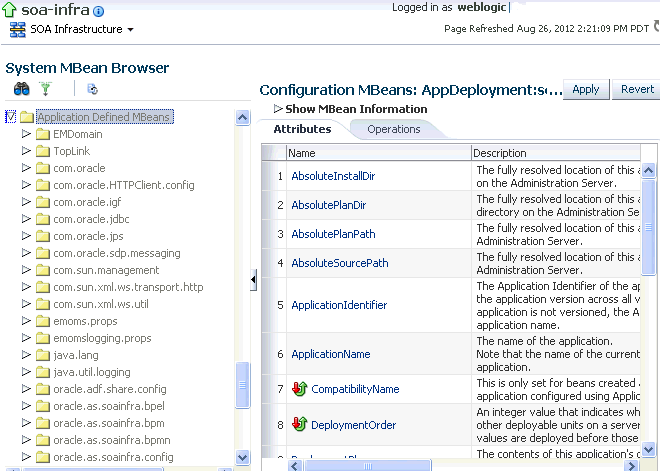This screenshot has height=471, width=660.
Task: Open the AbsolutePlanPath attribute link
Action: (333, 234)
